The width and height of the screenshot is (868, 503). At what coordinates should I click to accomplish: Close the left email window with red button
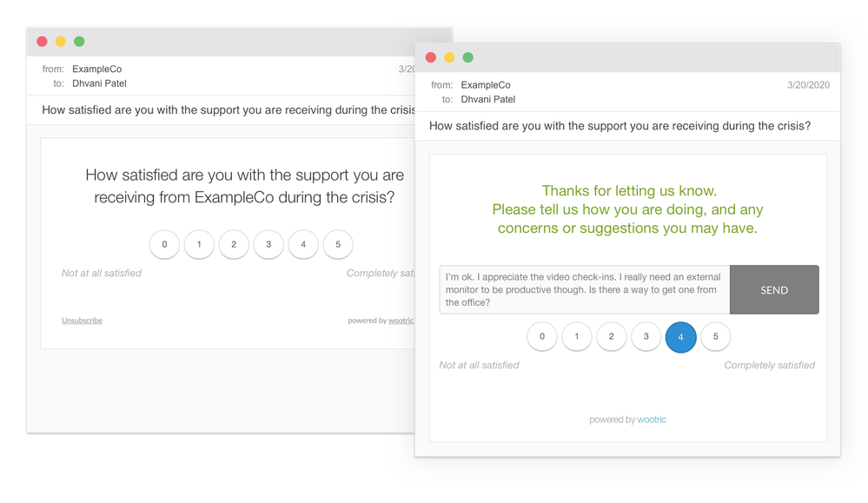[42, 41]
